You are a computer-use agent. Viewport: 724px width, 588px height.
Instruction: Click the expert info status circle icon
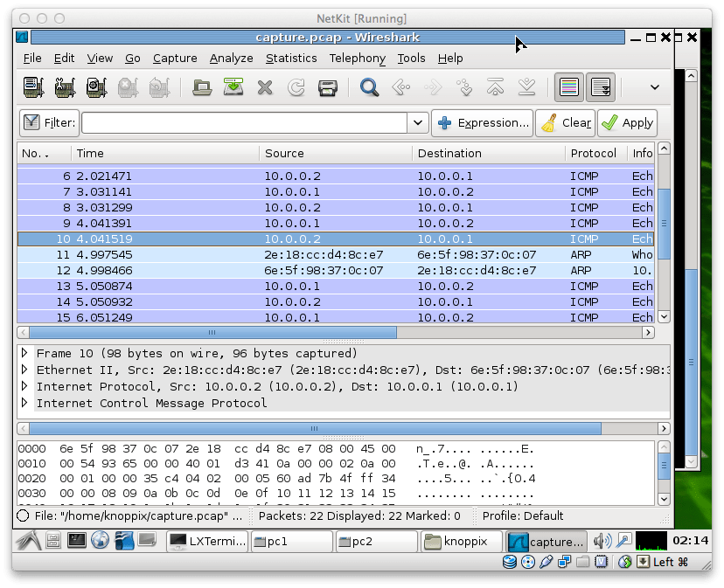click(23, 515)
